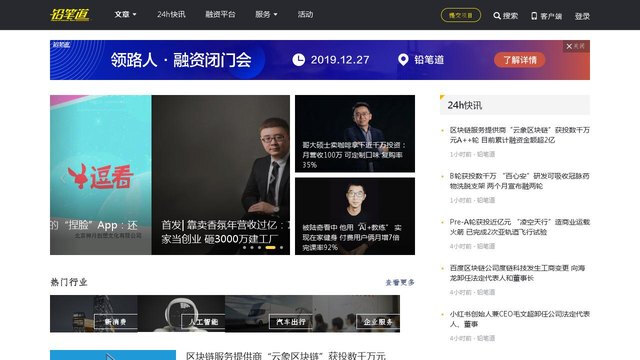Click the 登录 link
Viewport: 640px width, 360px height.
(x=582, y=16)
